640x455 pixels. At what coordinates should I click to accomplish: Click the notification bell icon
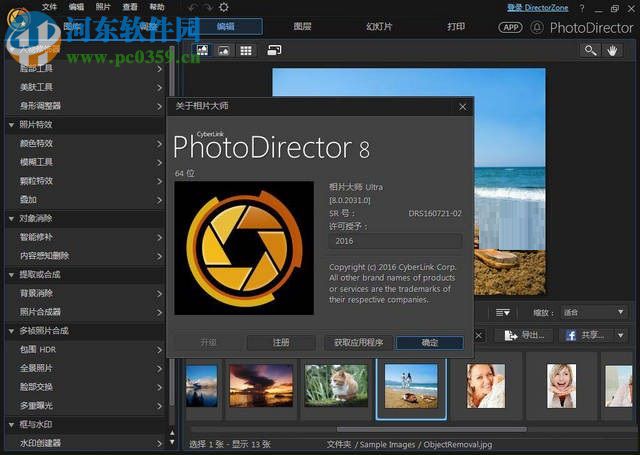(537, 27)
